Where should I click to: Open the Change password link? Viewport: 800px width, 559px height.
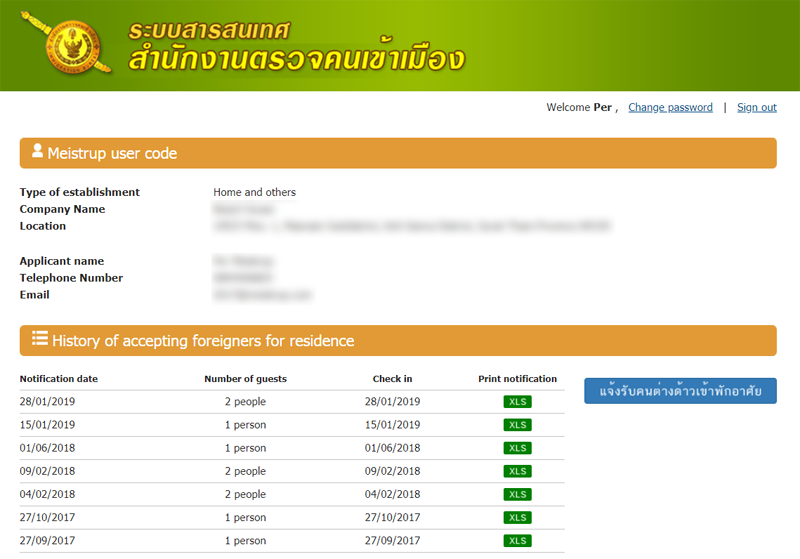tap(670, 107)
